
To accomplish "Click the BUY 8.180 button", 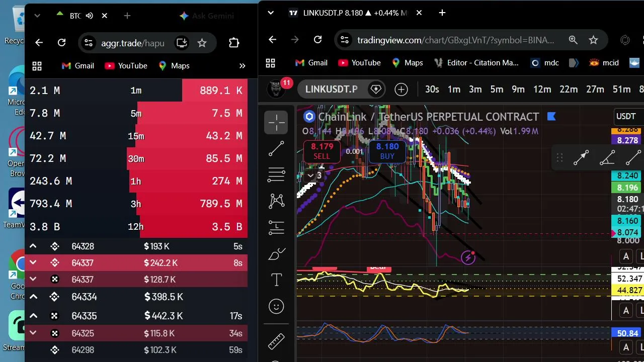I will 387,151.
